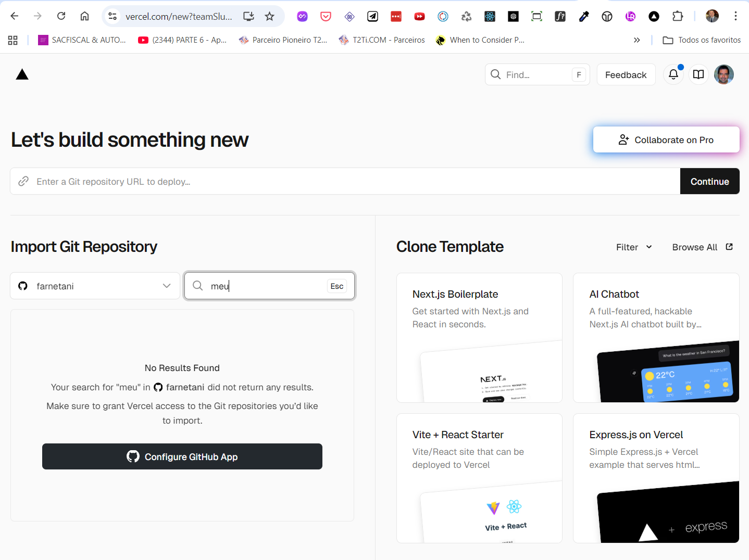The width and height of the screenshot is (749, 560).
Task: Open the SACFISCAL & AUTO bookmark
Action: [x=82, y=40]
